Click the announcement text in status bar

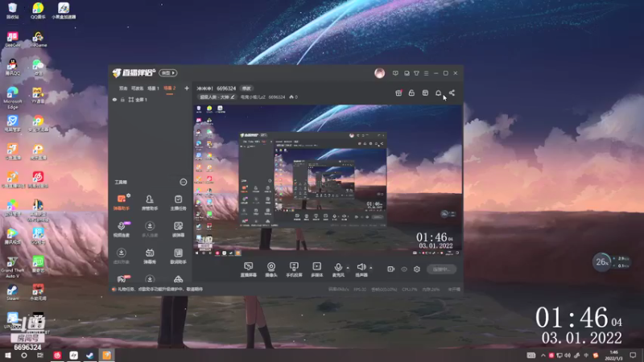point(159,290)
